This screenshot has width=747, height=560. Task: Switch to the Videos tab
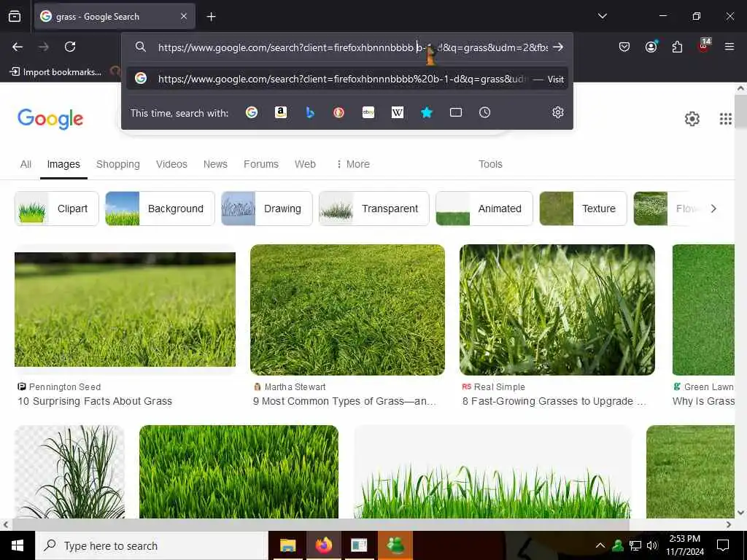(171, 164)
